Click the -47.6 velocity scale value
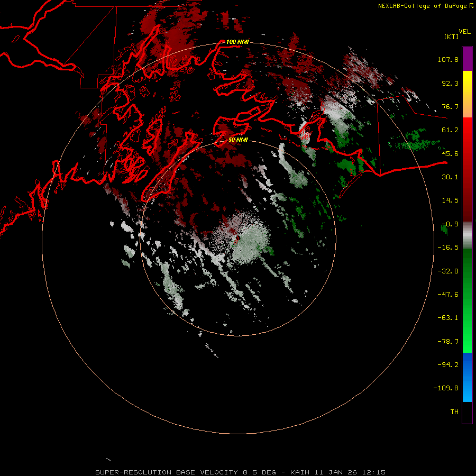Image resolution: width=476 pixels, height=476 pixels. 448,295
